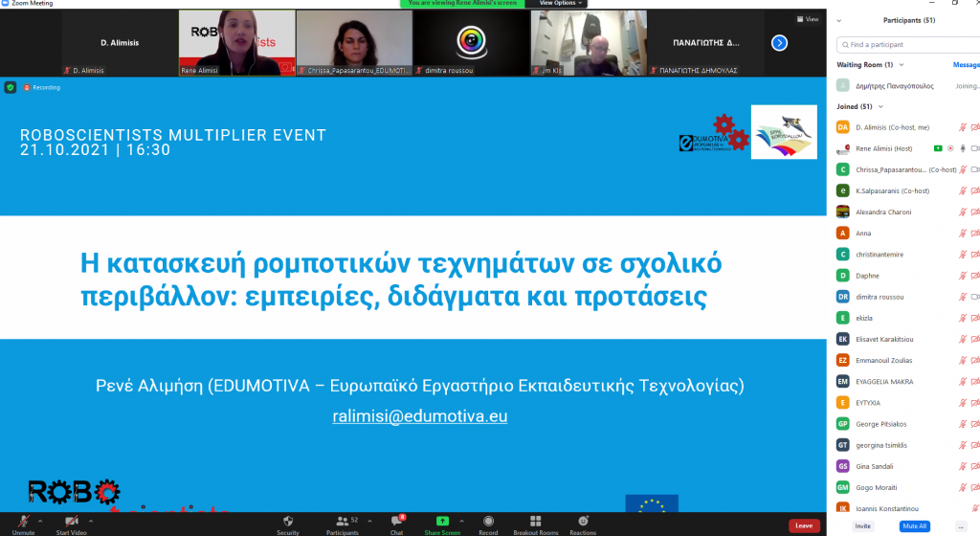Open the more options button beside Mute All
Screen dimensions: 980x536
(x=961, y=526)
